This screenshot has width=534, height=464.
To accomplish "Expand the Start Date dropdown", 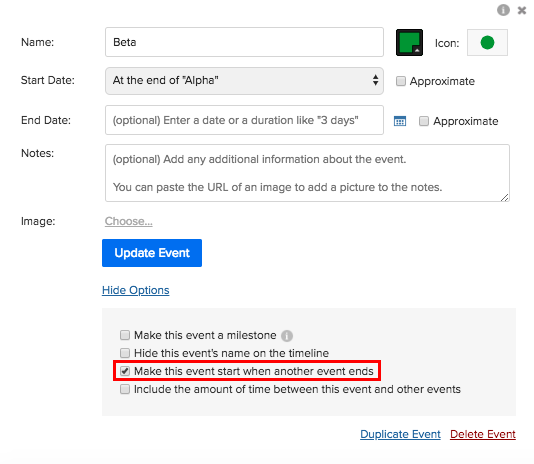I will [244, 81].
